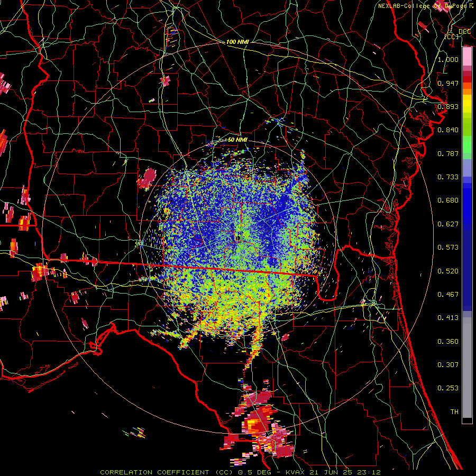This screenshot has height=476, width=476.
Task: Pick the bright green segment of color bar
Action: [467, 144]
